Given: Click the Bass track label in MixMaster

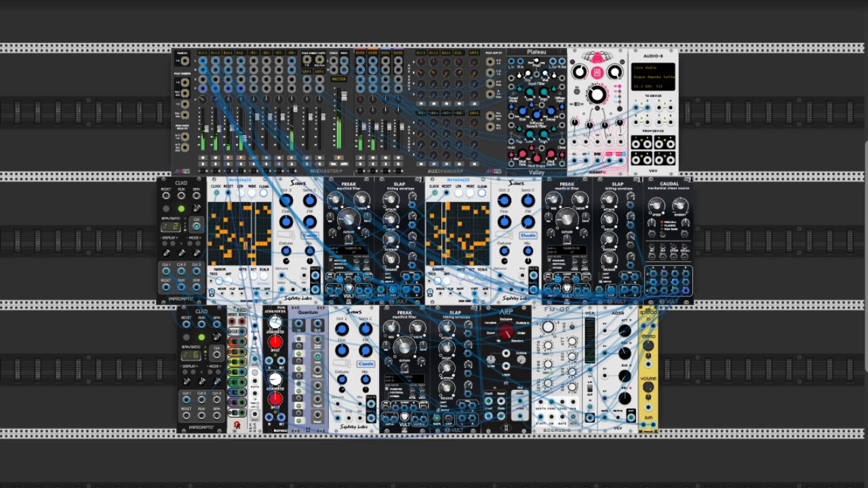Looking at the screenshot, I should pyautogui.click(x=228, y=53).
